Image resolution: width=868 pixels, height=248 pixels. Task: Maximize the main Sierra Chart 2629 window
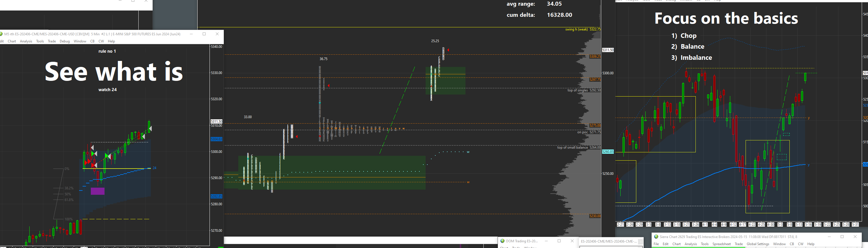pyautogui.click(x=842, y=237)
